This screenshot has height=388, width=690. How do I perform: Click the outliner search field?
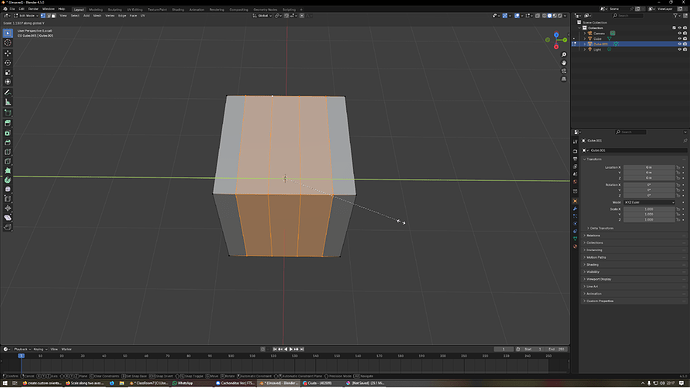click(x=628, y=16)
